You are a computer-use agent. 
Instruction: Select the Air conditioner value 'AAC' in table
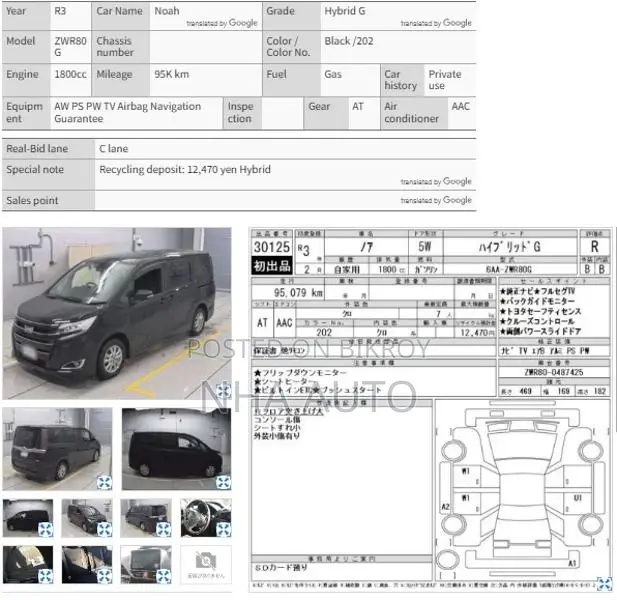point(460,107)
